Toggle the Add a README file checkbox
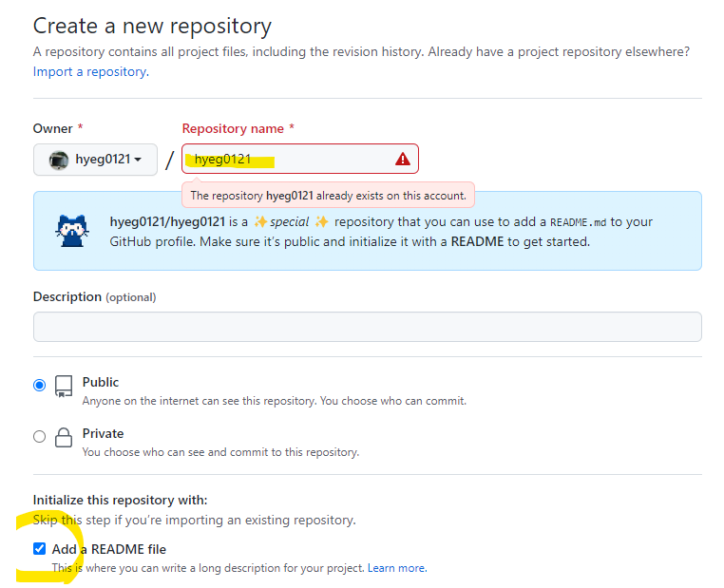The width and height of the screenshot is (724, 588). coord(40,549)
